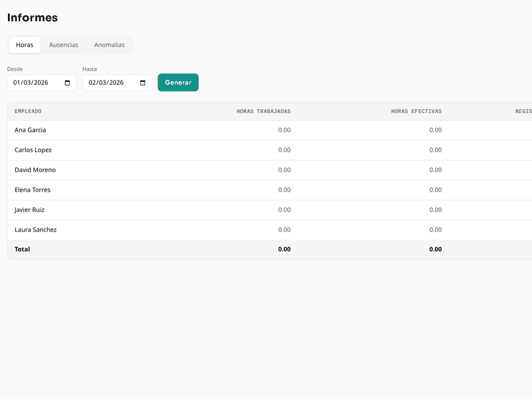Select the Ana Garcia employee row
The width and height of the screenshot is (532, 399).
(31, 130)
